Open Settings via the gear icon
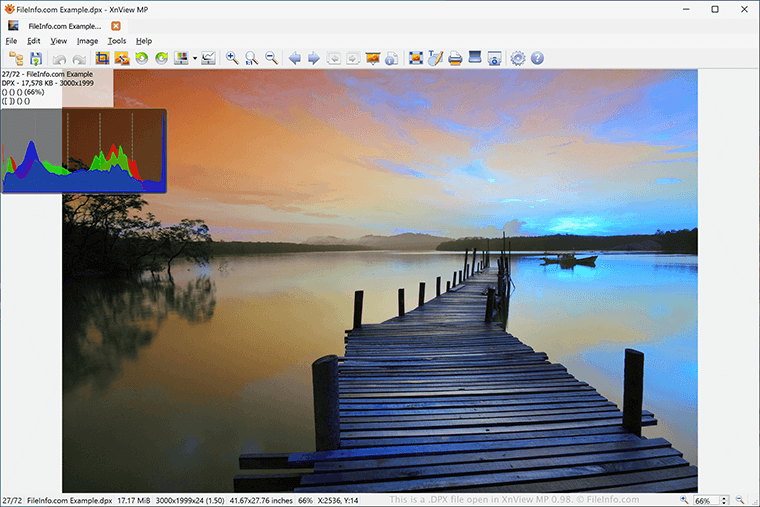Screen dimensions: 760x507 [518, 59]
